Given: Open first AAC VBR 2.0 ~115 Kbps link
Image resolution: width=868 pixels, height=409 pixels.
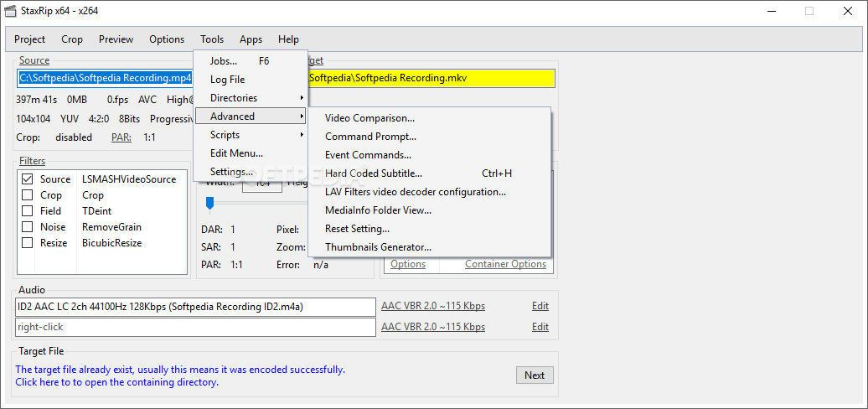Looking at the screenshot, I should pyautogui.click(x=433, y=306).
